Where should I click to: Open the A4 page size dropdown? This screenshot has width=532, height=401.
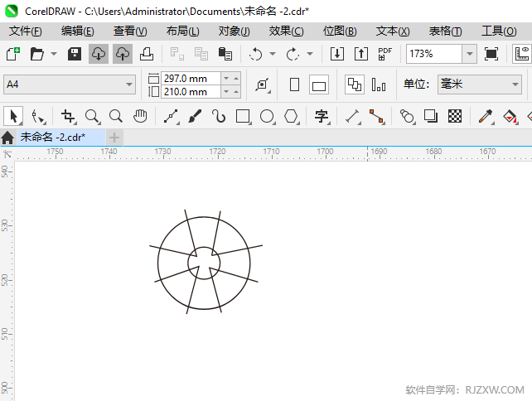click(x=129, y=85)
